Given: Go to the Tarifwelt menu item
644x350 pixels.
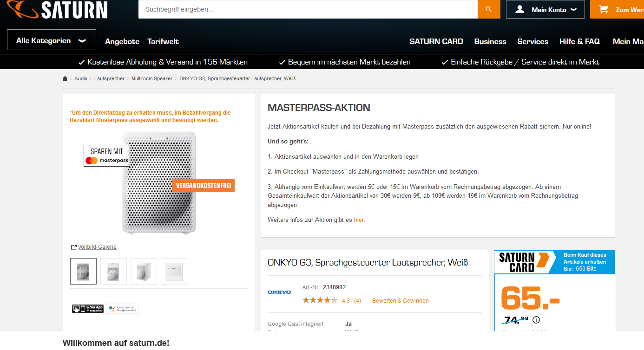Looking at the screenshot, I should 163,41.
